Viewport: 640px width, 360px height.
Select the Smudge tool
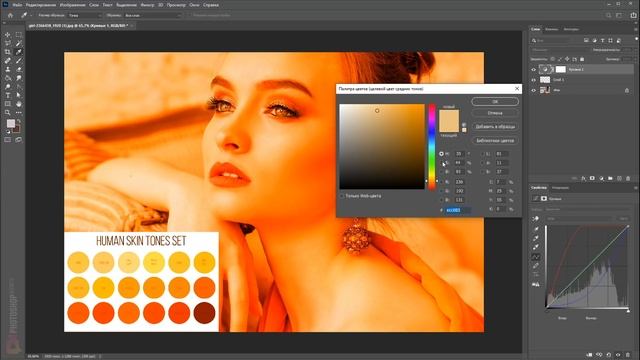[x=19, y=78]
